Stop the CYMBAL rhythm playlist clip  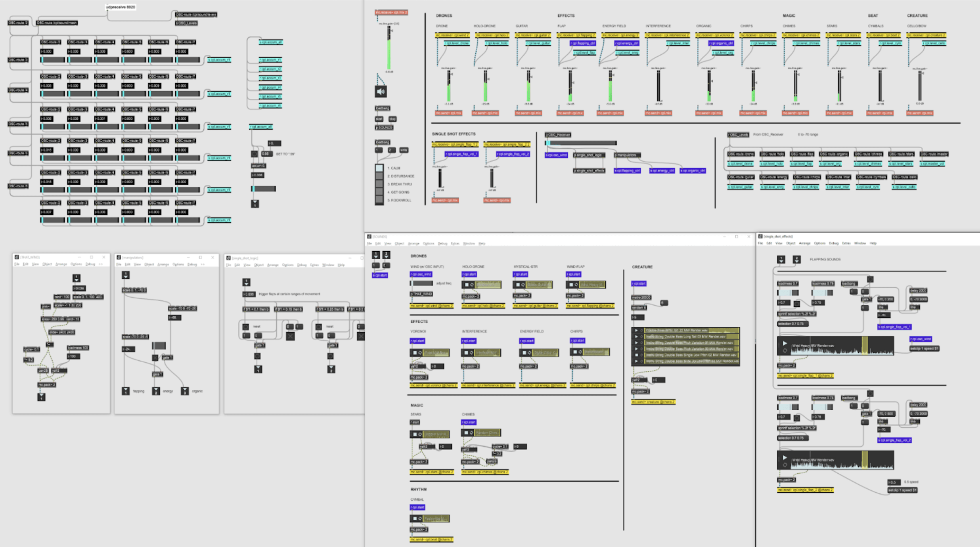pyautogui.click(x=415, y=518)
